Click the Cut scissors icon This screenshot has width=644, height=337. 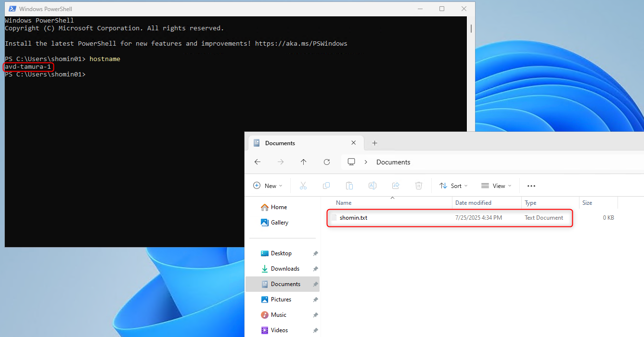[303, 186]
